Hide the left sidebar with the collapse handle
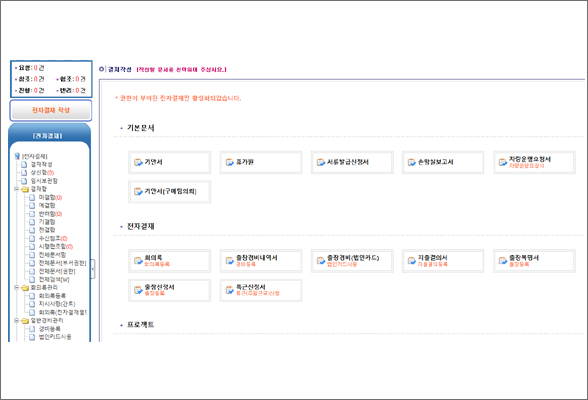Viewport: 588px width, 400px height. click(x=93, y=268)
